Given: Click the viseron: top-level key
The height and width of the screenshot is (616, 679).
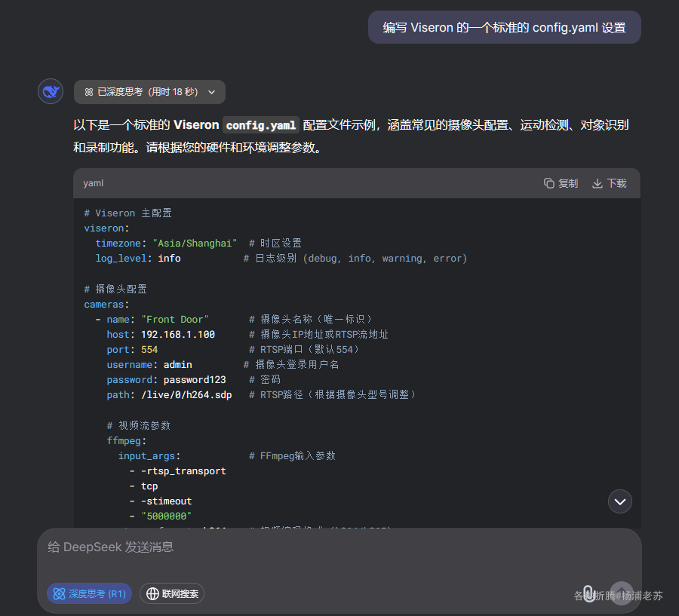Looking at the screenshot, I should (x=106, y=228).
